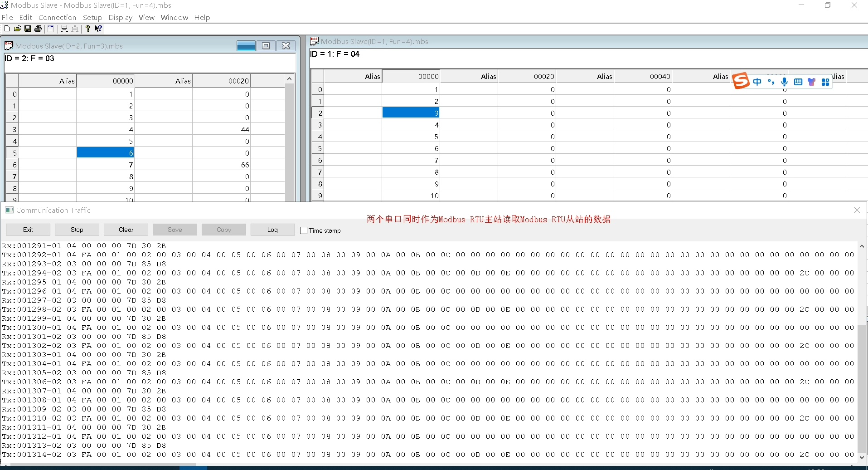
Task: Click the Log button
Action: point(272,230)
